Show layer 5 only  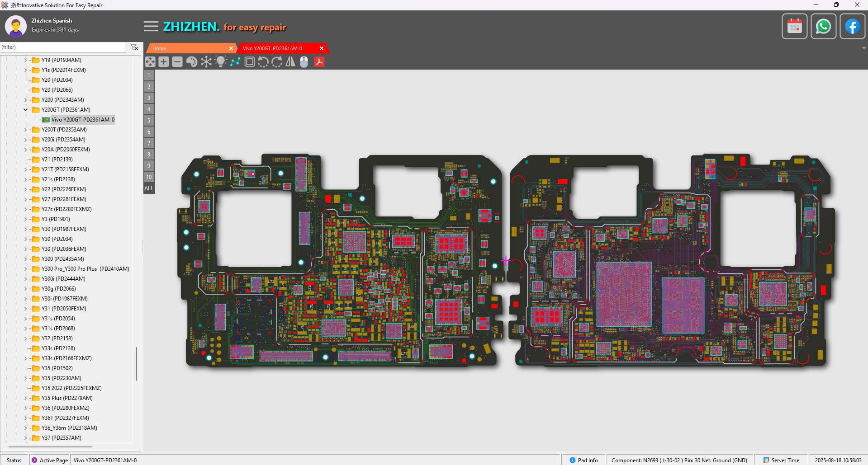pyautogui.click(x=149, y=121)
